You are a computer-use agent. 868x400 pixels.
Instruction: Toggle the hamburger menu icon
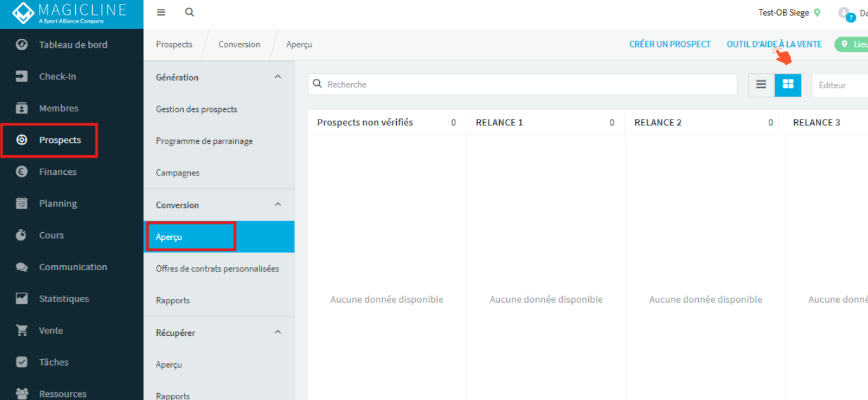point(161,13)
